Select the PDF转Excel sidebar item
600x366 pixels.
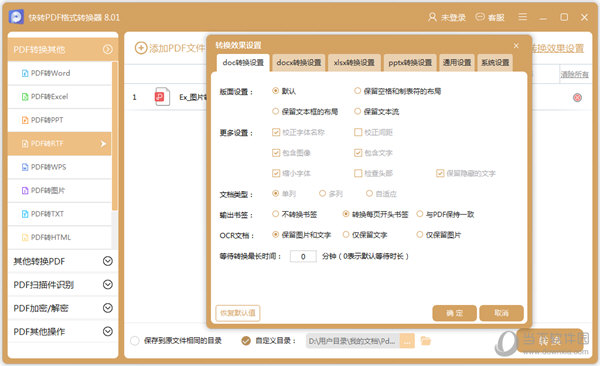point(60,97)
